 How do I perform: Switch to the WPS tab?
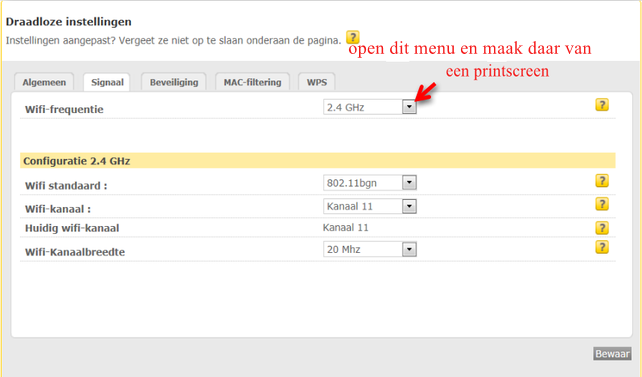tap(317, 82)
